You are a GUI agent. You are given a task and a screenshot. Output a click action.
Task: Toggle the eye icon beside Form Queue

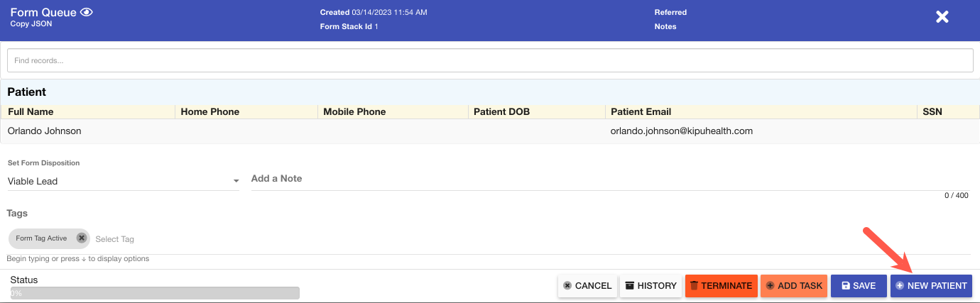click(87, 12)
